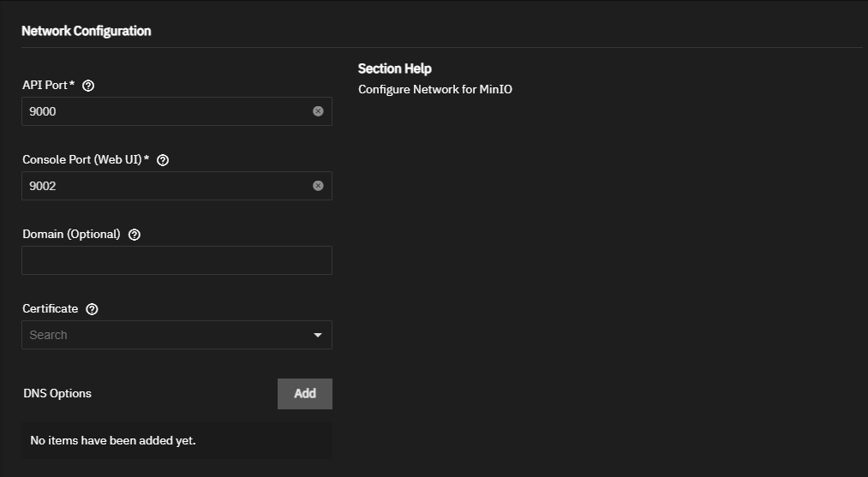
Task: Click the Network Configuration section title
Action: click(87, 31)
